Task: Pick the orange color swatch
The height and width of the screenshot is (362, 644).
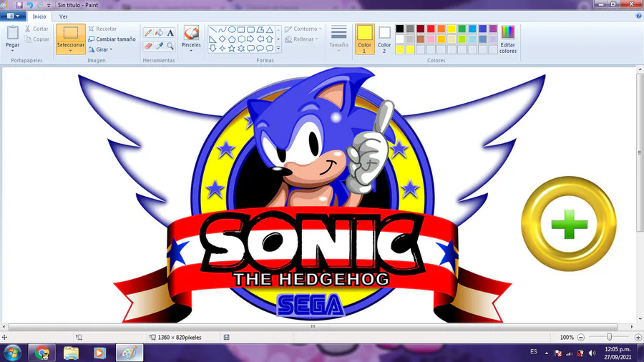Action: click(x=441, y=29)
